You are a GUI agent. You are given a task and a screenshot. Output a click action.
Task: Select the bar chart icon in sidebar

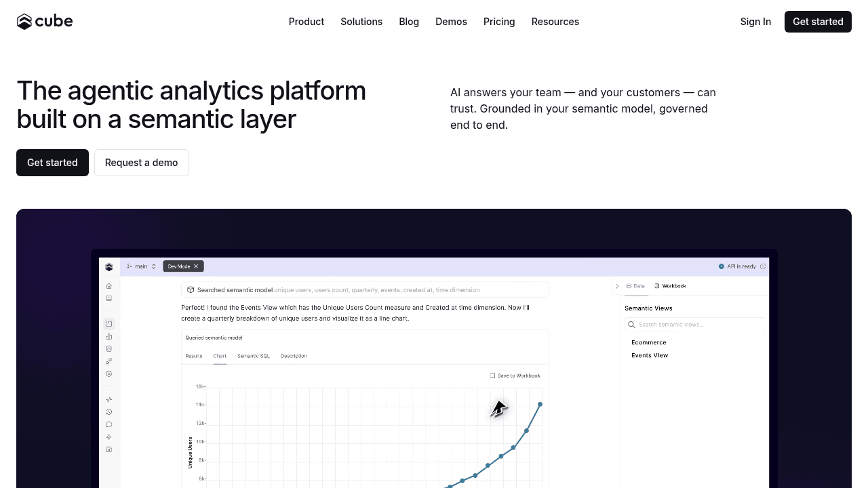[x=109, y=337]
